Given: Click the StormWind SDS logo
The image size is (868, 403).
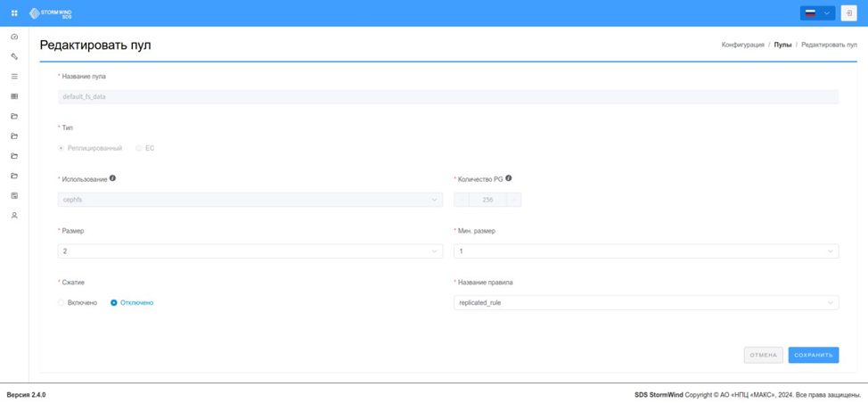Looking at the screenshot, I should [51, 12].
